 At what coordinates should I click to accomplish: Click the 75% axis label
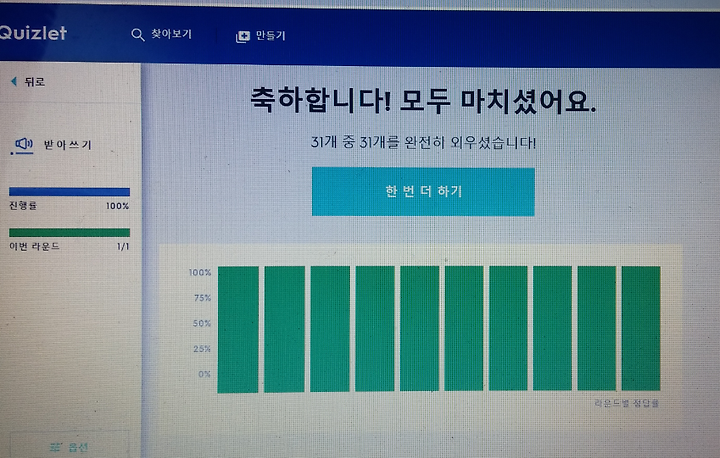202,298
